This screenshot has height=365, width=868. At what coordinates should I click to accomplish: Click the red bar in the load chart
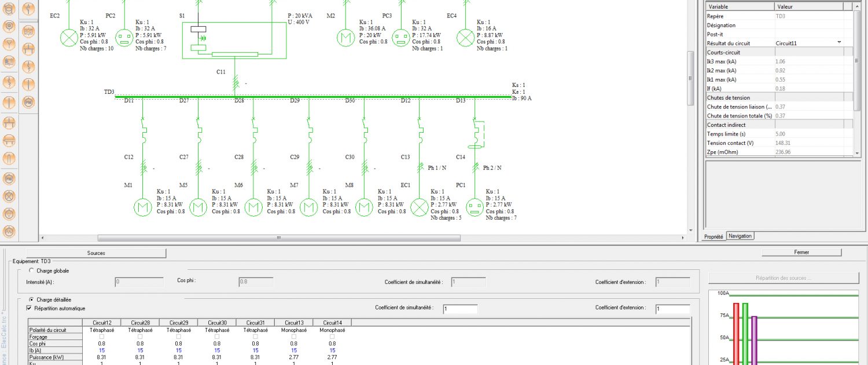point(736,334)
